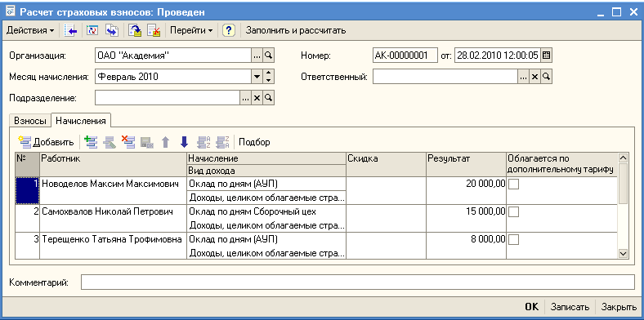
Task: Click the sort descending Z-A icon
Action: 222,142
